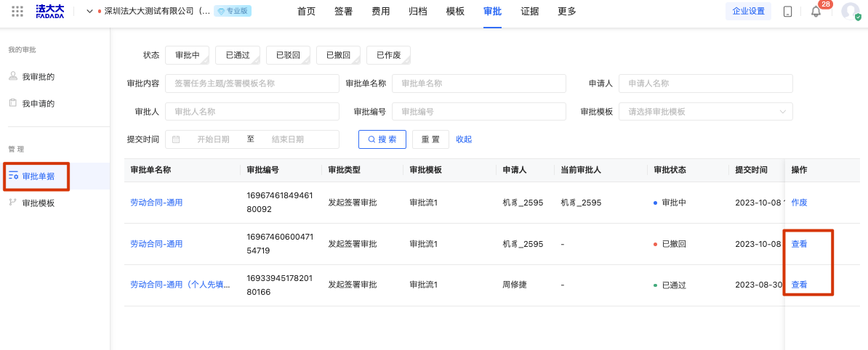The height and width of the screenshot is (350, 868).
Task: Go to the 首页 tab
Action: point(306,11)
